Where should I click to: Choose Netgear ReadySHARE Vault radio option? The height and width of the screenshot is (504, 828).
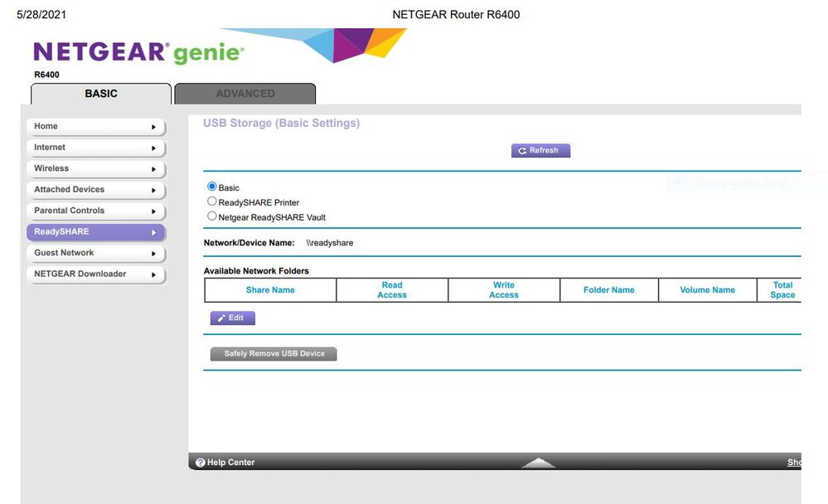[212, 216]
